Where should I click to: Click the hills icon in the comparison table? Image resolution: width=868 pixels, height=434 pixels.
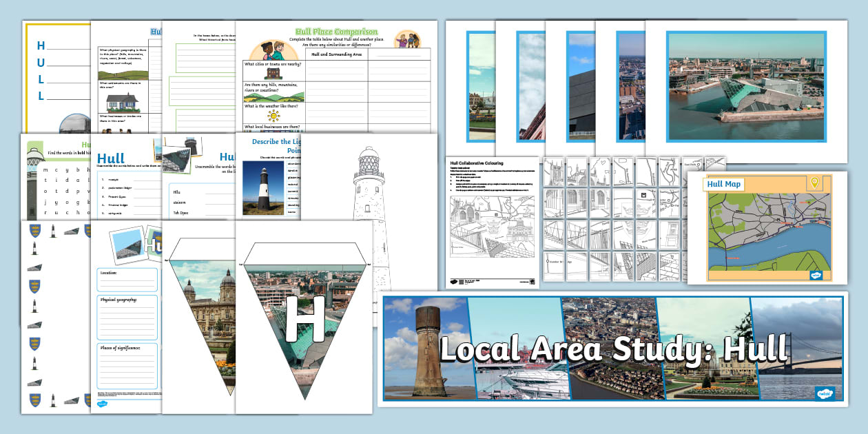click(x=273, y=92)
